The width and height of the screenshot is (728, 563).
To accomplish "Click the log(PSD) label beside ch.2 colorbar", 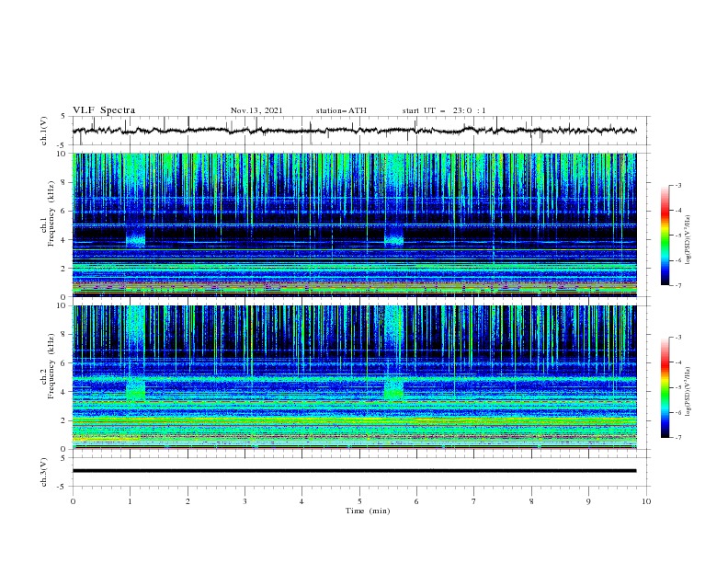I will click(688, 392).
